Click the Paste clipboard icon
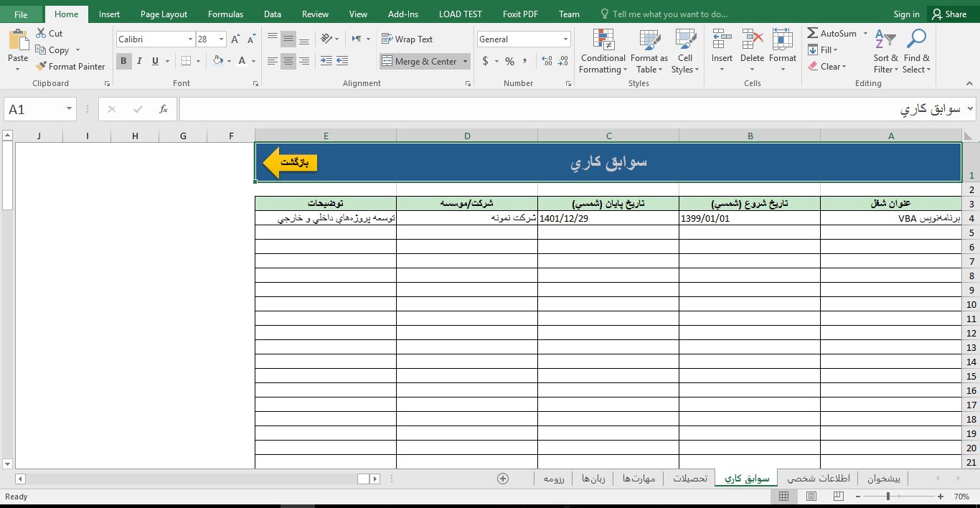 pyautogui.click(x=18, y=40)
